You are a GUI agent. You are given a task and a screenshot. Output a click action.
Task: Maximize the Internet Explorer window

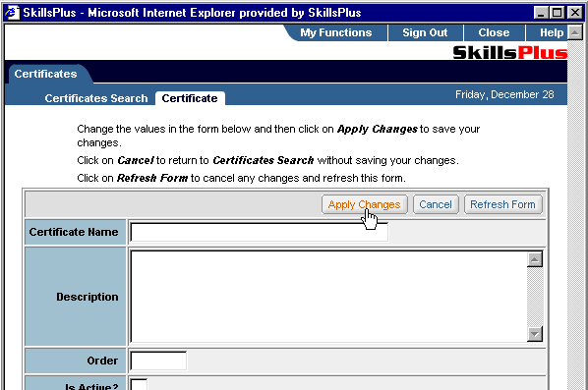(x=557, y=13)
